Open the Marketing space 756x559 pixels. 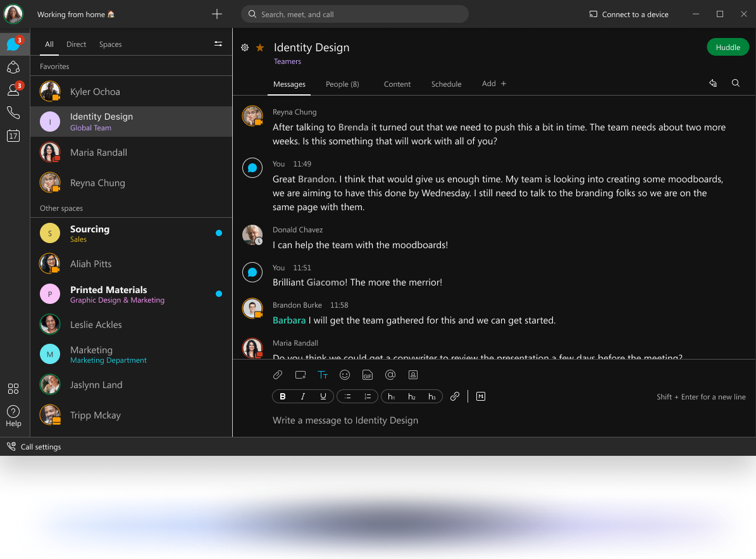coord(131,354)
